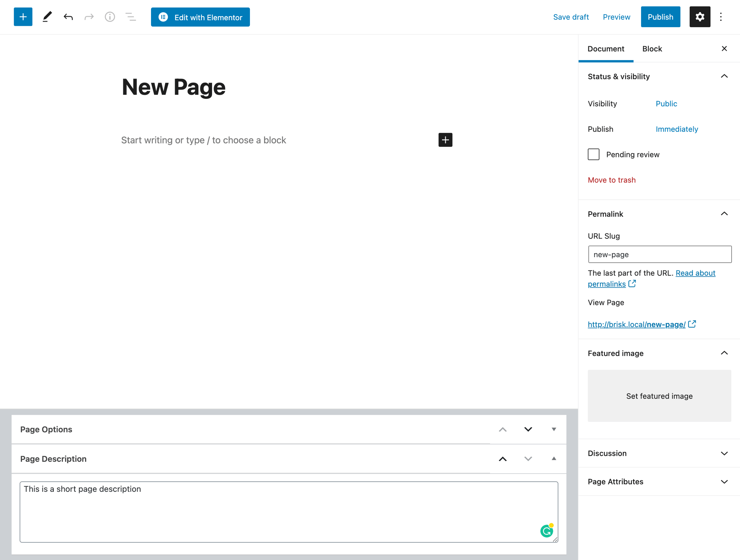The image size is (740, 560).
Task: Click the blue add block inserter button
Action: click(23, 17)
